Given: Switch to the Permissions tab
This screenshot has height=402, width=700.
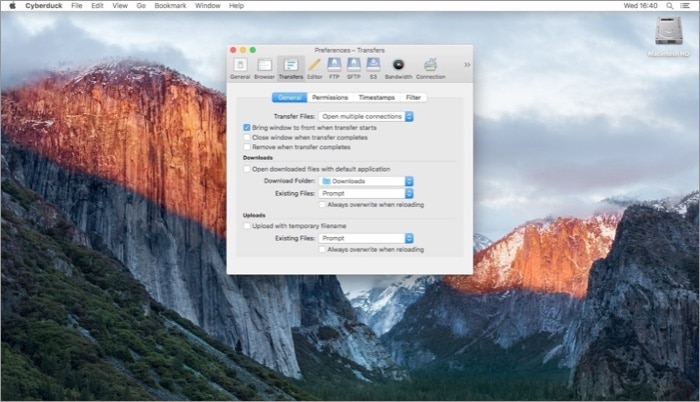Looking at the screenshot, I should (x=329, y=98).
